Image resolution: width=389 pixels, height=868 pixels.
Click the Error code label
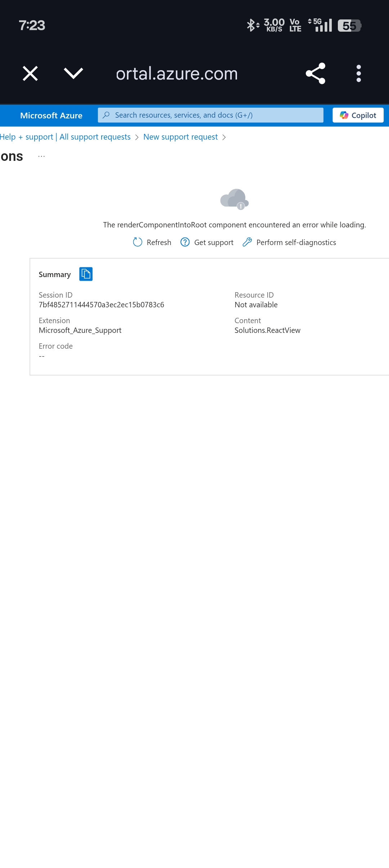pyautogui.click(x=56, y=346)
